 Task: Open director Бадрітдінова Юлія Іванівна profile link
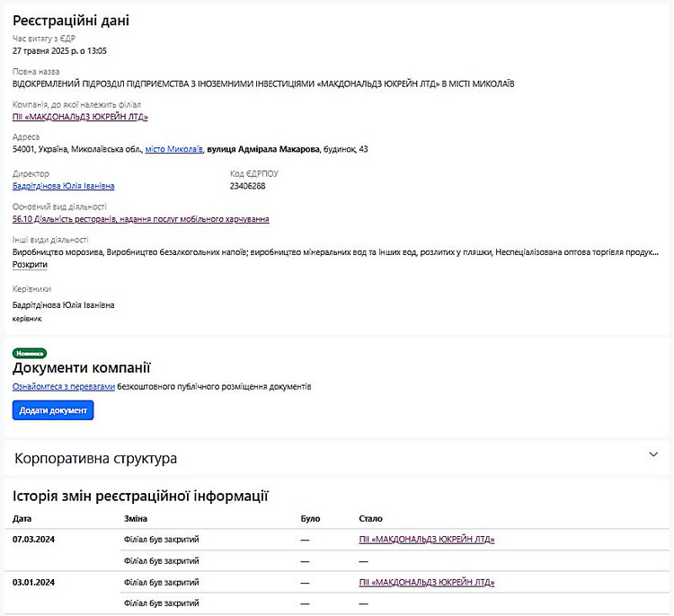(64, 186)
